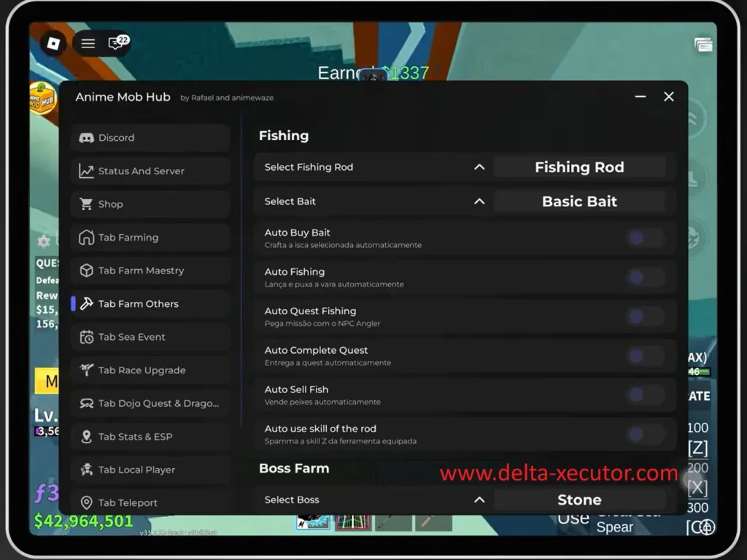Image resolution: width=747 pixels, height=560 pixels.
Task: Click the Tab Farm Maestry cube icon
Action: tap(86, 271)
